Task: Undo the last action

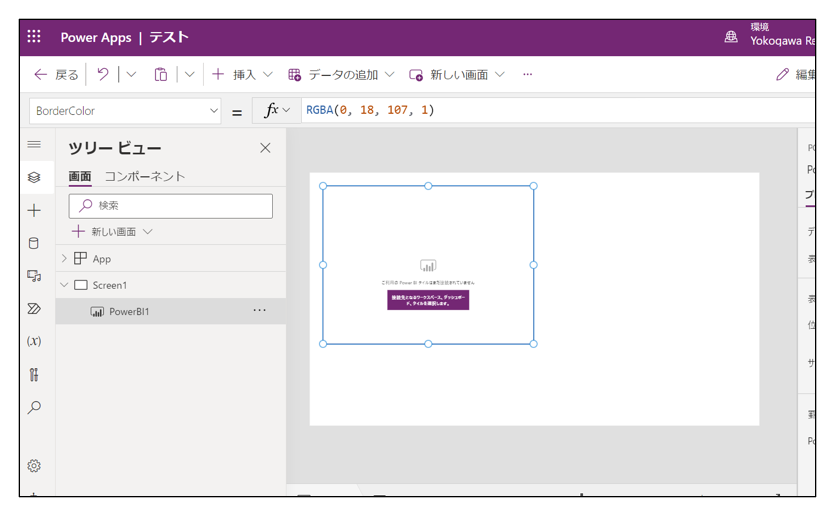Action: point(103,74)
